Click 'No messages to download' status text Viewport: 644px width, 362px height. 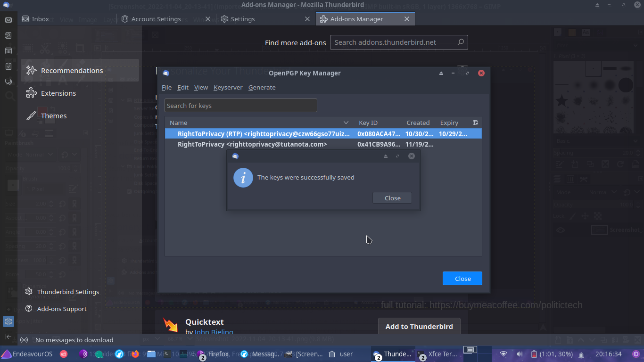coord(74,340)
